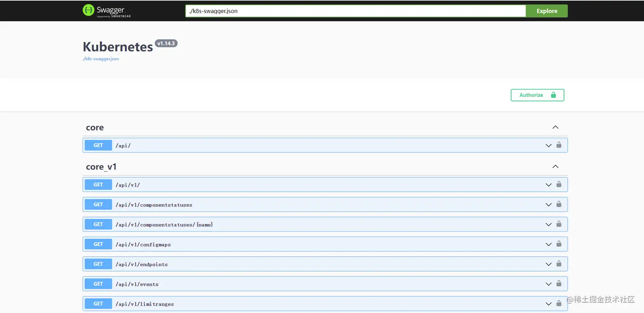Click the Kubernetes title heading
The image size is (644, 313).
click(118, 46)
